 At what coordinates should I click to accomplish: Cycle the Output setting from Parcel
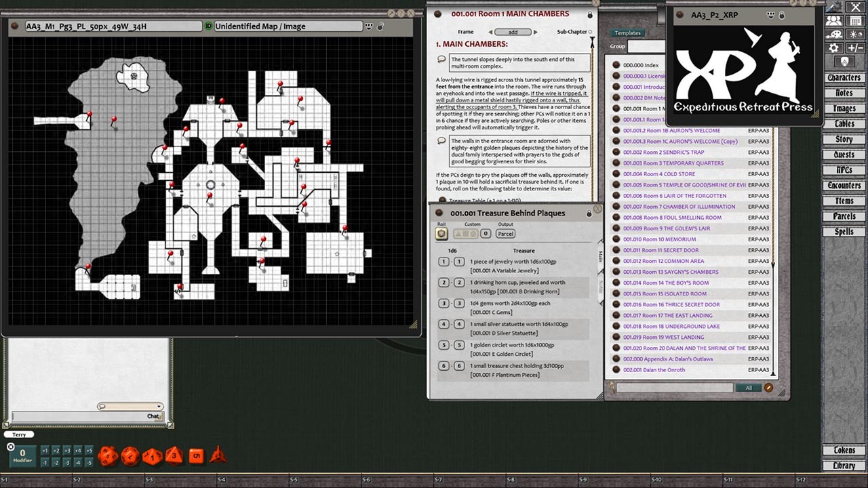coord(505,233)
